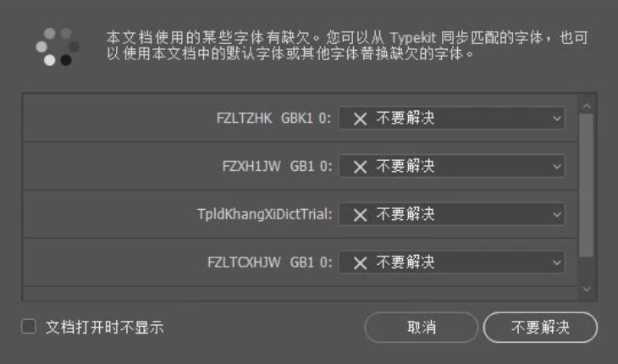Click the X icon beside FZLTCXHJW GB1

point(360,263)
